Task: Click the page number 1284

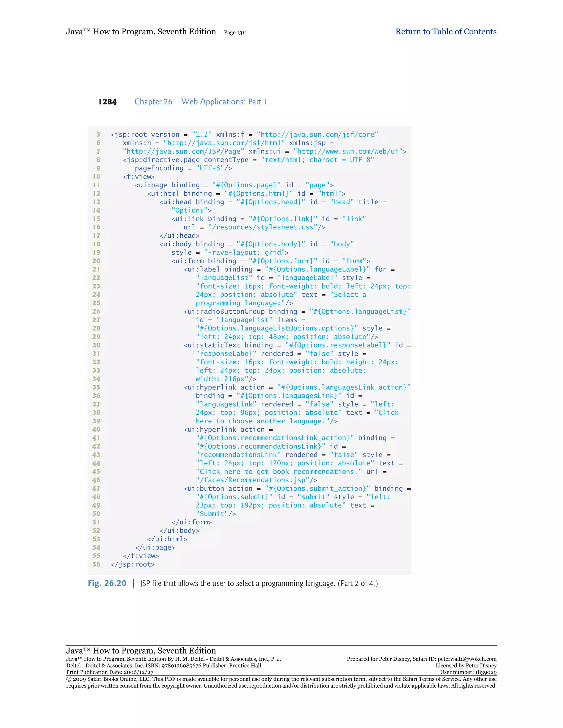Action: click(x=107, y=102)
